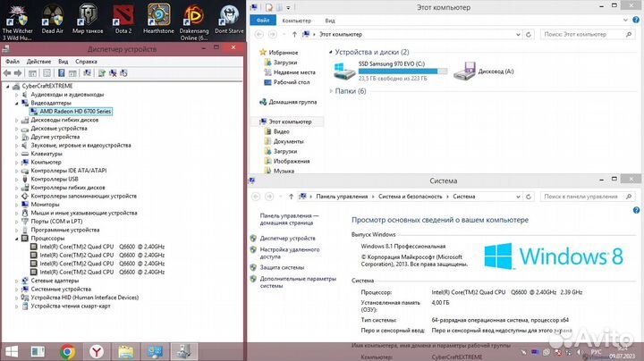Switch to Компьютер ribbon tab

pos(297,21)
